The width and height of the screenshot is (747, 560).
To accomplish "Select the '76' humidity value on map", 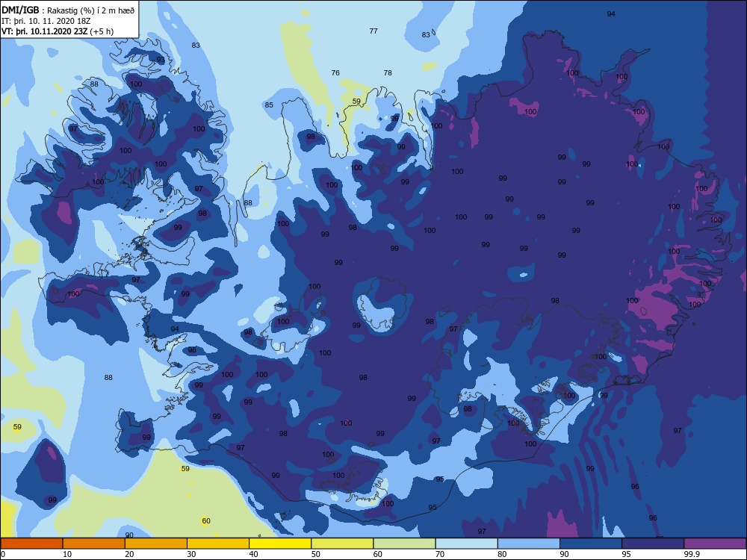I will [335, 73].
